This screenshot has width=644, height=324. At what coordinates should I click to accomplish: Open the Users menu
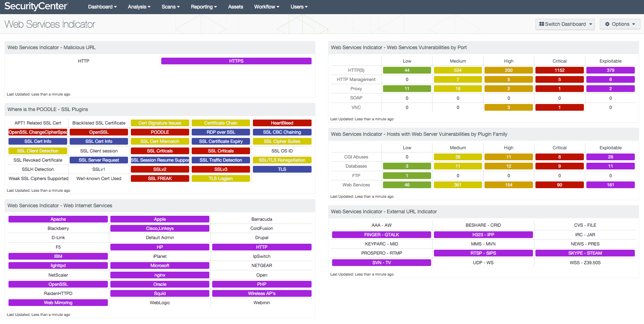coord(299,7)
